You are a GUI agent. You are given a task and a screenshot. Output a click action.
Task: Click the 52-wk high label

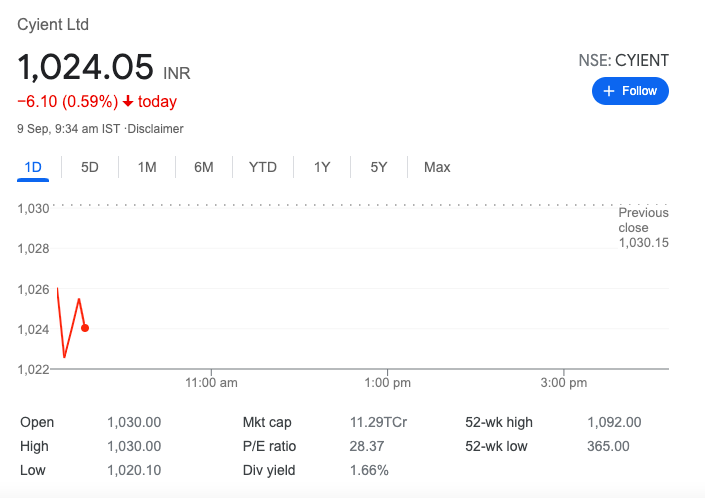499,422
